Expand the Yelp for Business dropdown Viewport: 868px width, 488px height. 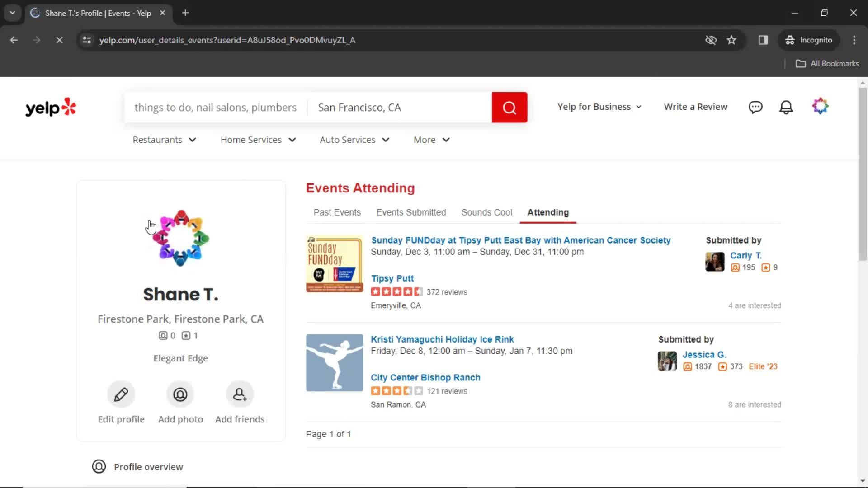coord(599,107)
